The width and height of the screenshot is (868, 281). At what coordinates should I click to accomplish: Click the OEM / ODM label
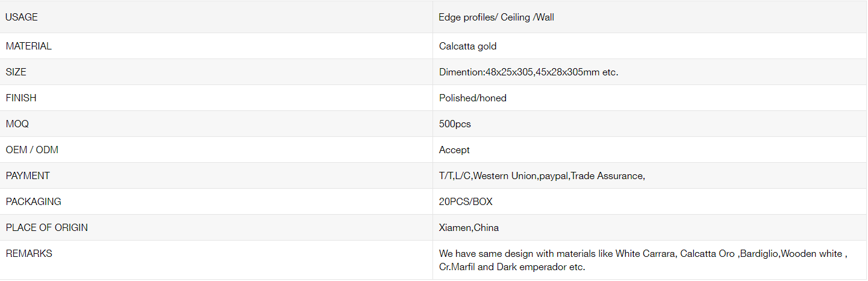point(32,150)
